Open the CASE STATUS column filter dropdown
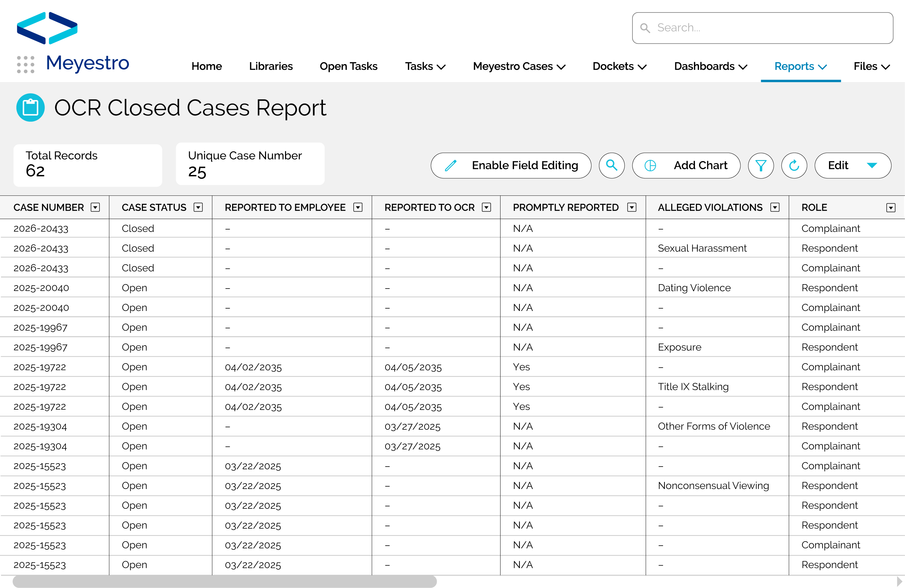This screenshot has height=588, width=905. pos(198,208)
